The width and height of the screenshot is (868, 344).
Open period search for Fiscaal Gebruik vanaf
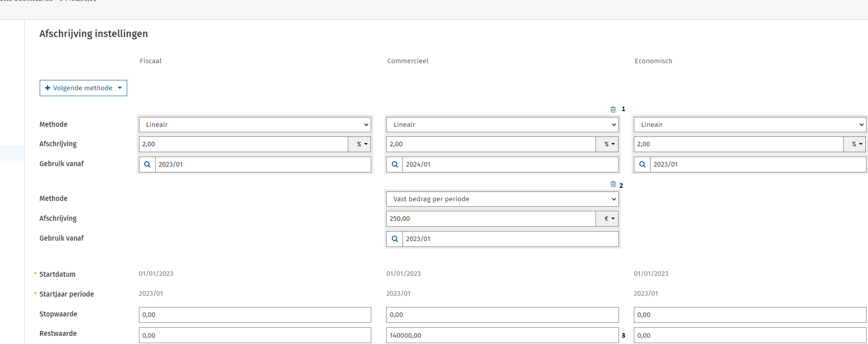[147, 164]
